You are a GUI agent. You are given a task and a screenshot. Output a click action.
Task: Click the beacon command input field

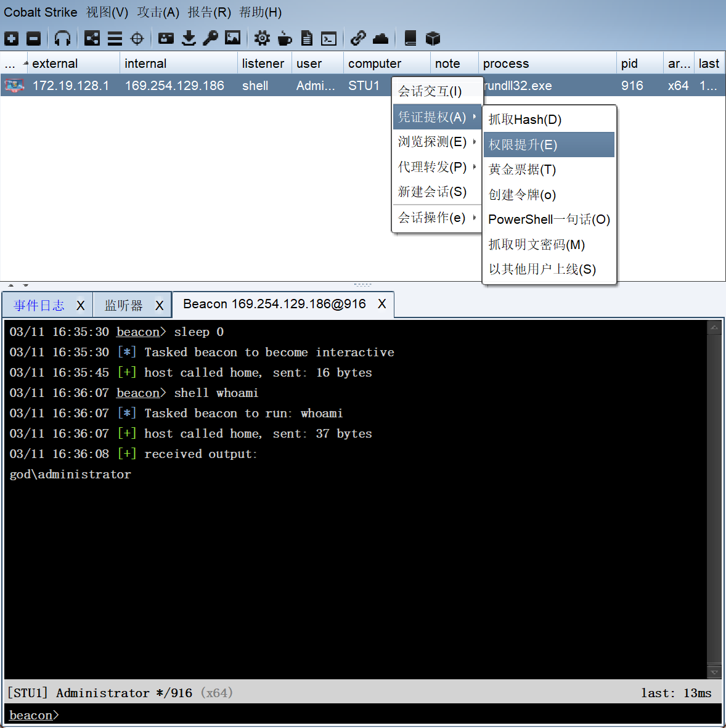coord(362,715)
